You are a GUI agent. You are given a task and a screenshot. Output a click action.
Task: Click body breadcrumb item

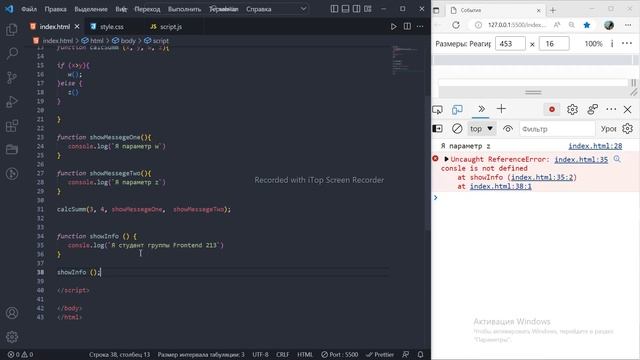tap(124, 41)
